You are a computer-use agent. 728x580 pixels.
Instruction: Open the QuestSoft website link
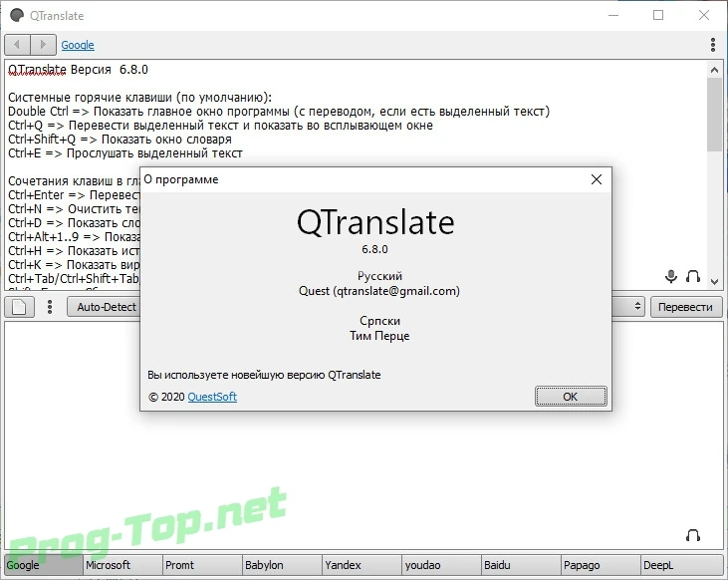[212, 397]
